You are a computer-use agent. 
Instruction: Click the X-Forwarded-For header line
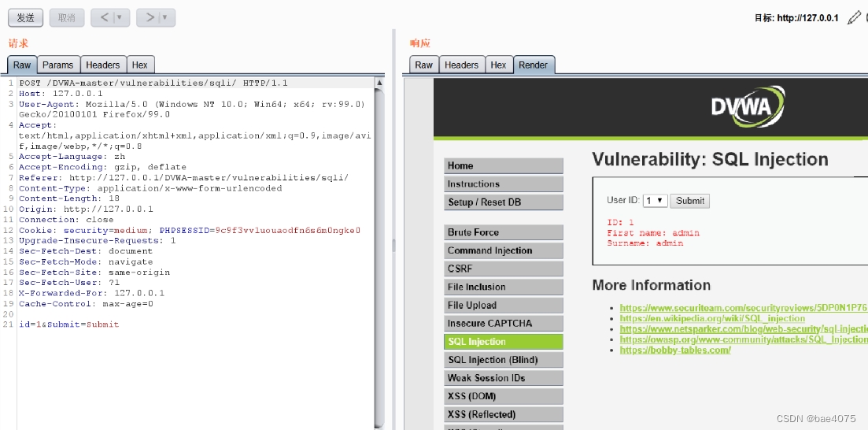(91, 293)
